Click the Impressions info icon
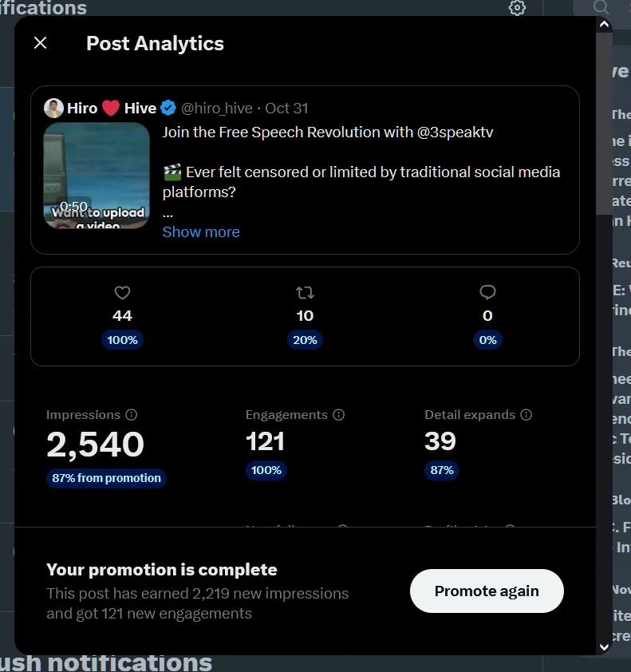 click(132, 415)
